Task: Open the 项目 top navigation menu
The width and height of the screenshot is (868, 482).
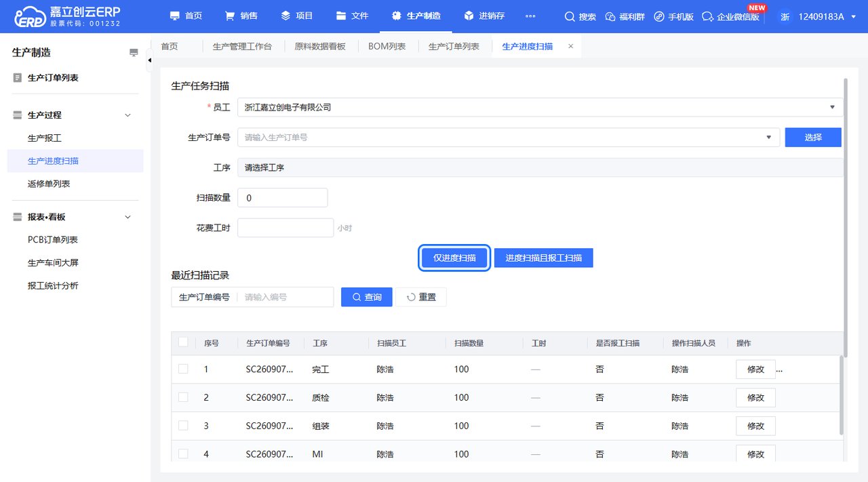Action: [x=296, y=16]
